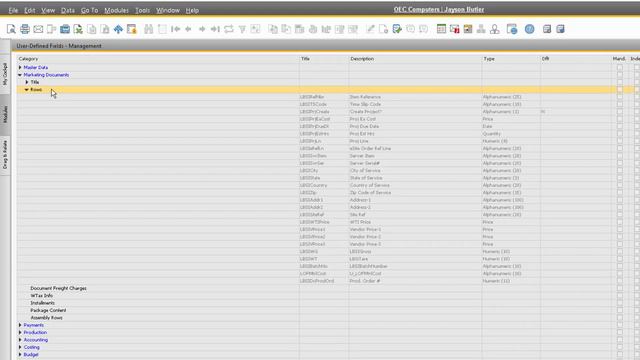Open the Edit menu

click(30, 10)
